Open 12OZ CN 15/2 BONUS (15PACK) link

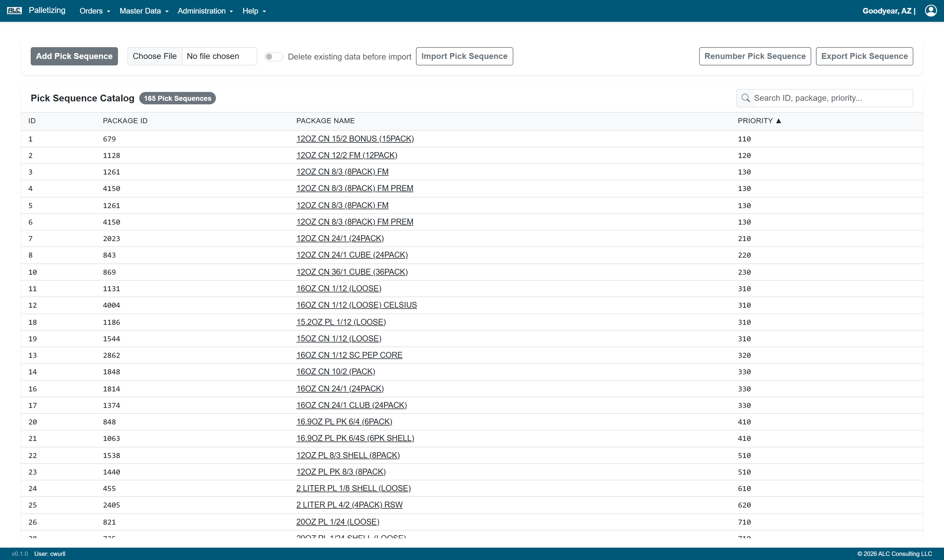tap(355, 139)
